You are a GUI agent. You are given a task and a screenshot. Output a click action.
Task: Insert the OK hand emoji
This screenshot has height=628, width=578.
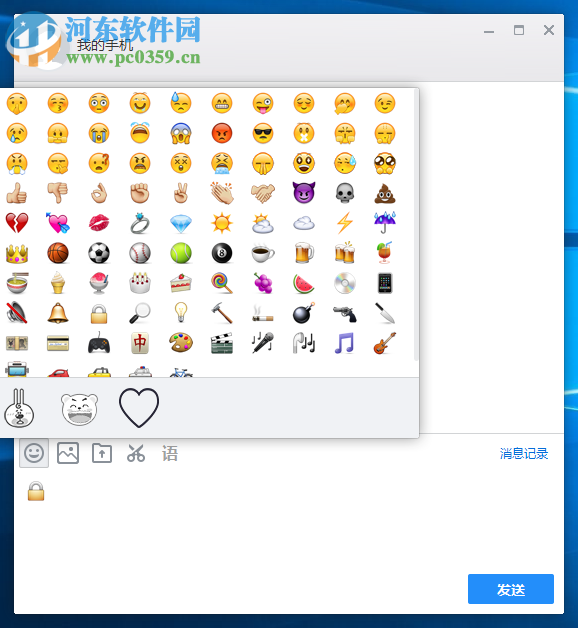pyautogui.click(x=99, y=193)
